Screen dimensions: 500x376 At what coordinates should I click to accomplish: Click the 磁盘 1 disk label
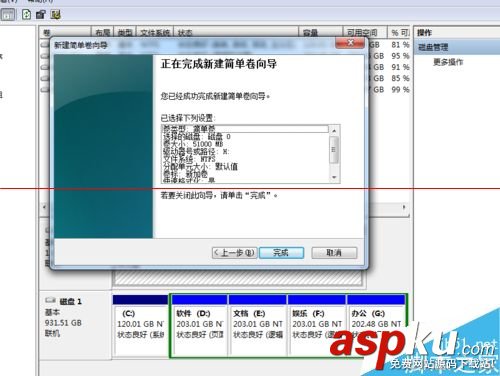[70, 302]
